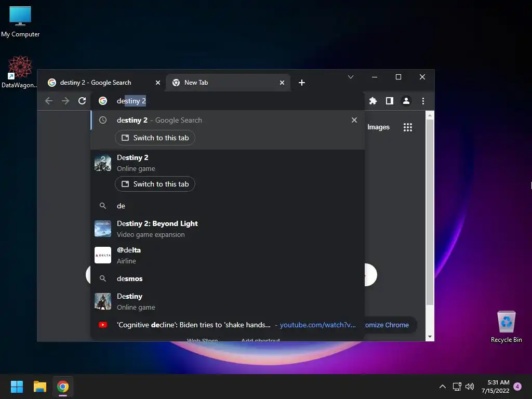This screenshot has height=399, width=532.
Task: Open the tab search dropdown chevron
Action: pos(351,77)
